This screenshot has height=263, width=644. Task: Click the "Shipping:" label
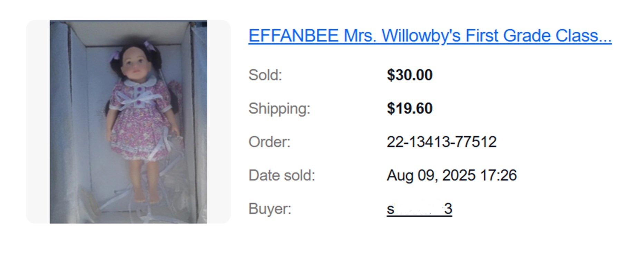[279, 109]
